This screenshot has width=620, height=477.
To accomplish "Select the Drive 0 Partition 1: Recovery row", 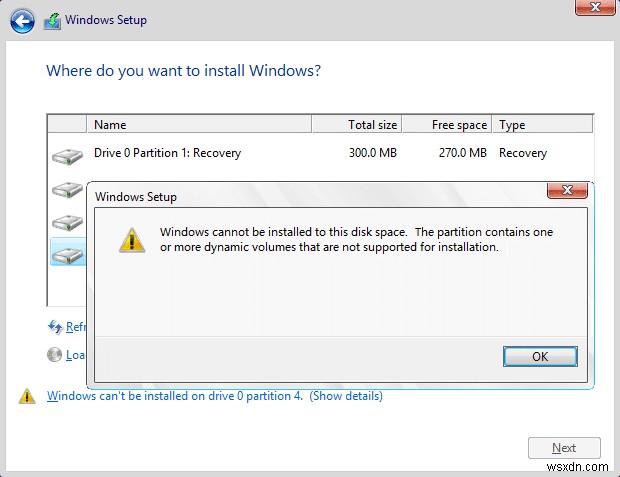I will 300,154.
